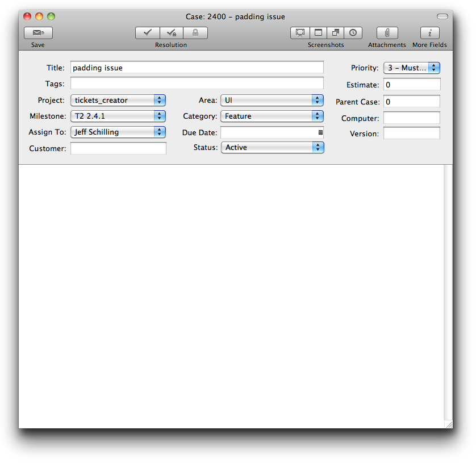The width and height of the screenshot is (476, 463).
Task: Open the Priority dropdown 3 - Must
Action: tap(412, 68)
